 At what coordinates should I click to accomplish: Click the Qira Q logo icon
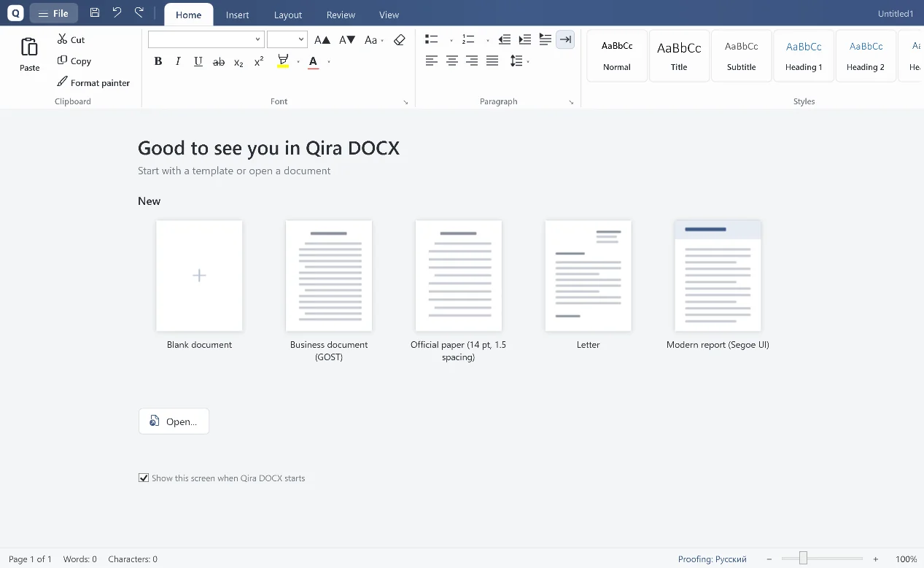[x=15, y=13]
